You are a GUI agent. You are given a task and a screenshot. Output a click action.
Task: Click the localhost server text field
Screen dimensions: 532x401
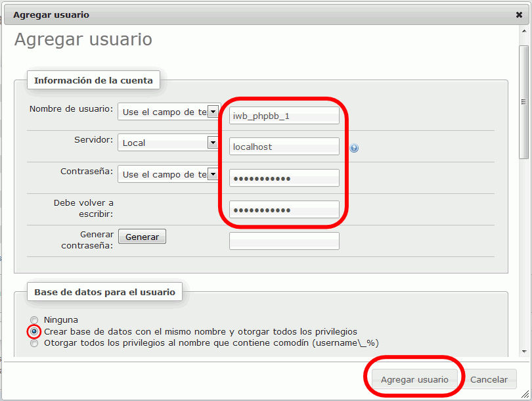pos(284,147)
